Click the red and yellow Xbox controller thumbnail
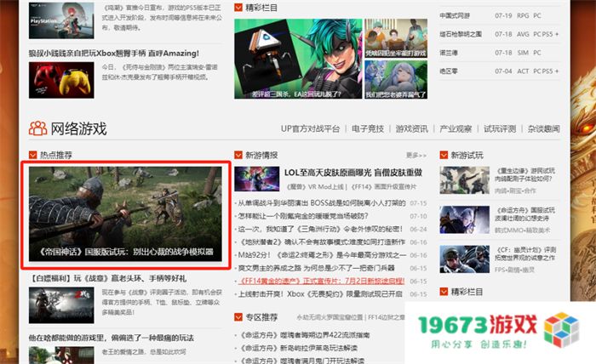596x364 pixels. point(61,80)
